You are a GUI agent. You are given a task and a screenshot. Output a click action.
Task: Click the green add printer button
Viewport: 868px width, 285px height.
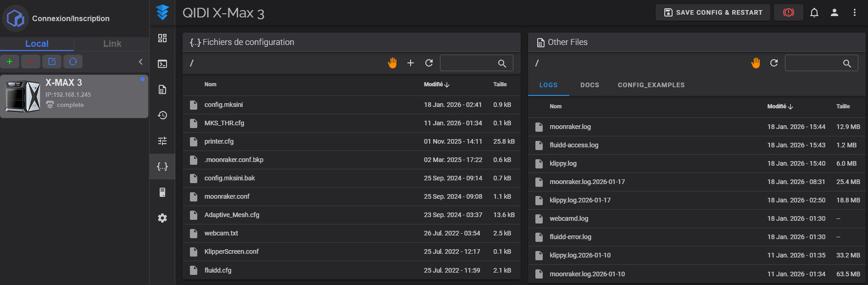tap(10, 61)
